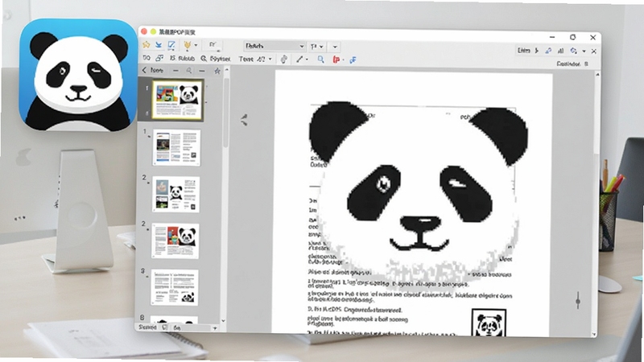This screenshot has width=644, height=362.
Task: Click the blue download arrow icon
Action: pos(159,45)
